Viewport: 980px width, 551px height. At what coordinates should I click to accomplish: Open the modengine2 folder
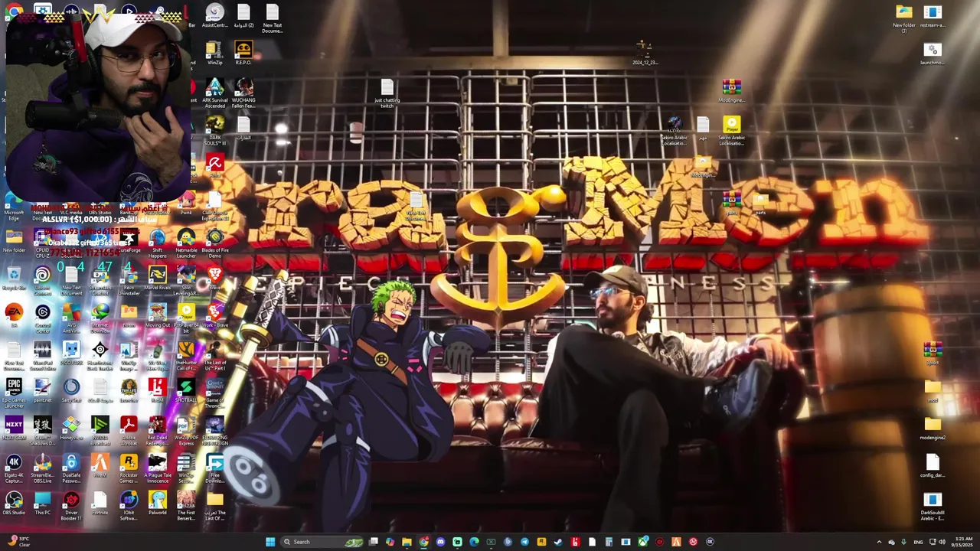click(932, 429)
